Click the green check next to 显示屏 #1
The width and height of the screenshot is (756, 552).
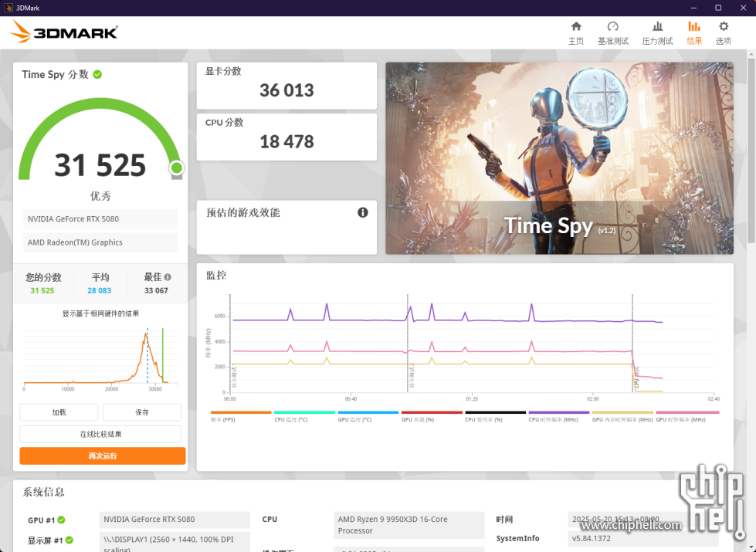coord(69,540)
